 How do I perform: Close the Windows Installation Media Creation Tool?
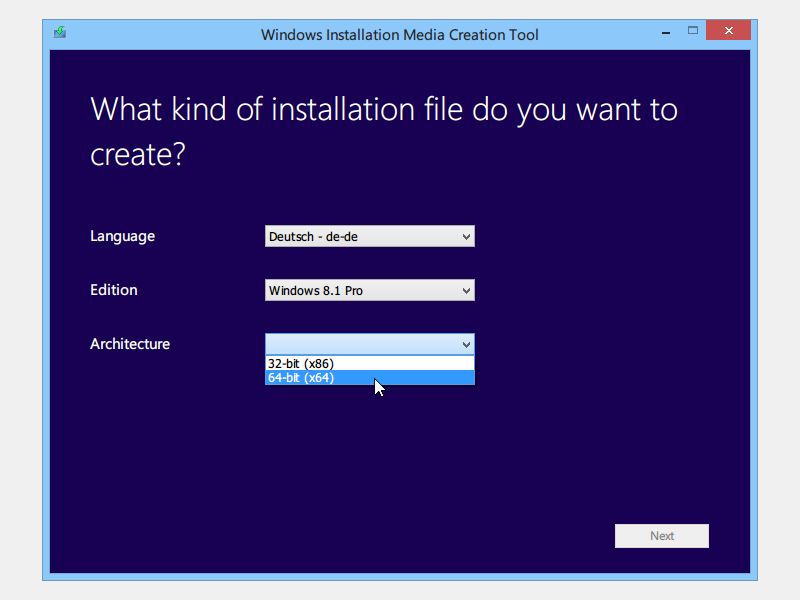click(x=728, y=31)
